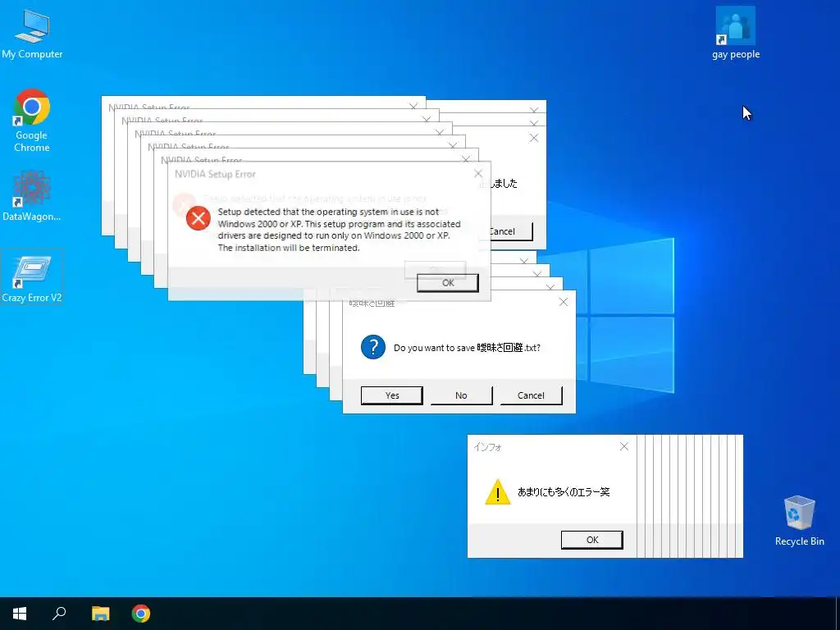Click Cancel in the save .txt dialog
840x630 pixels.
[531, 395]
